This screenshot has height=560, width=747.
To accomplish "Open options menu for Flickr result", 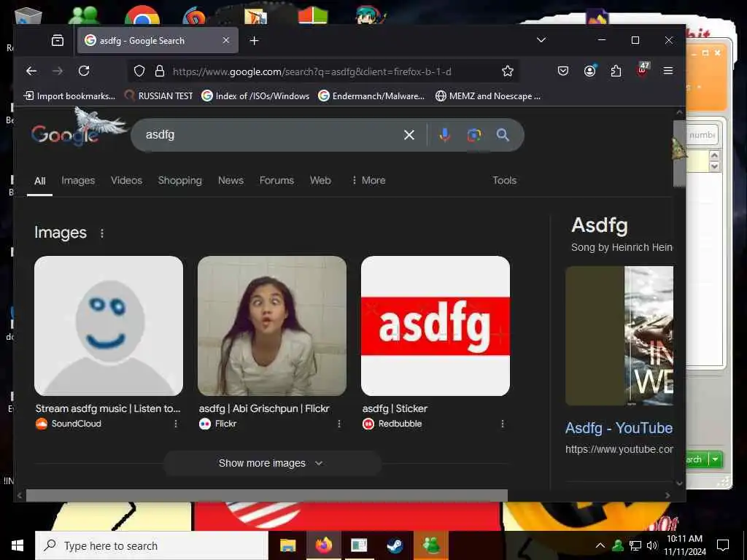I will click(339, 424).
